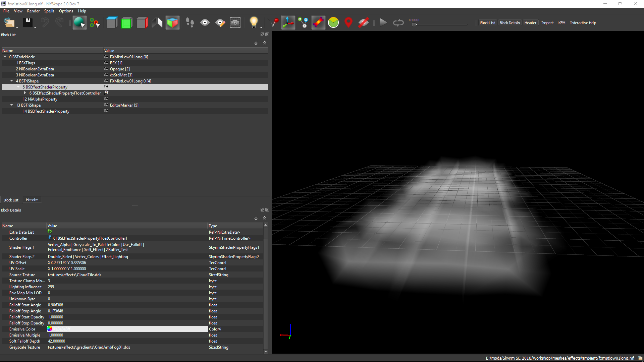Image resolution: width=644 pixels, height=362 pixels.
Task: Float the Block Details panel
Action: pos(262,210)
